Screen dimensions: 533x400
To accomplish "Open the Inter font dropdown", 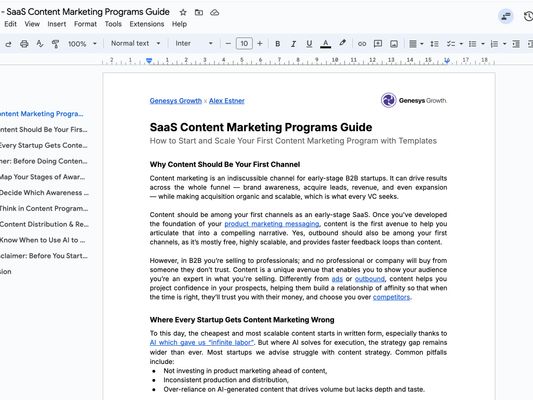I will point(194,44).
